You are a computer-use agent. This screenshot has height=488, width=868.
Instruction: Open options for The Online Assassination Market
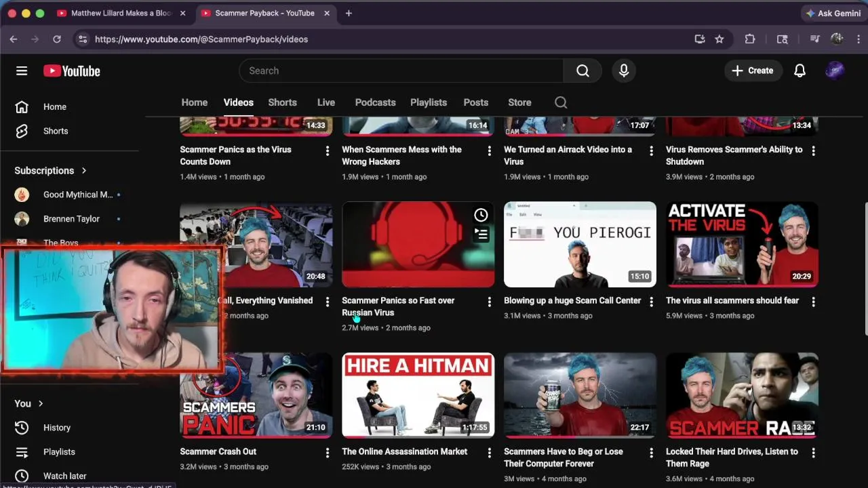[490, 453]
